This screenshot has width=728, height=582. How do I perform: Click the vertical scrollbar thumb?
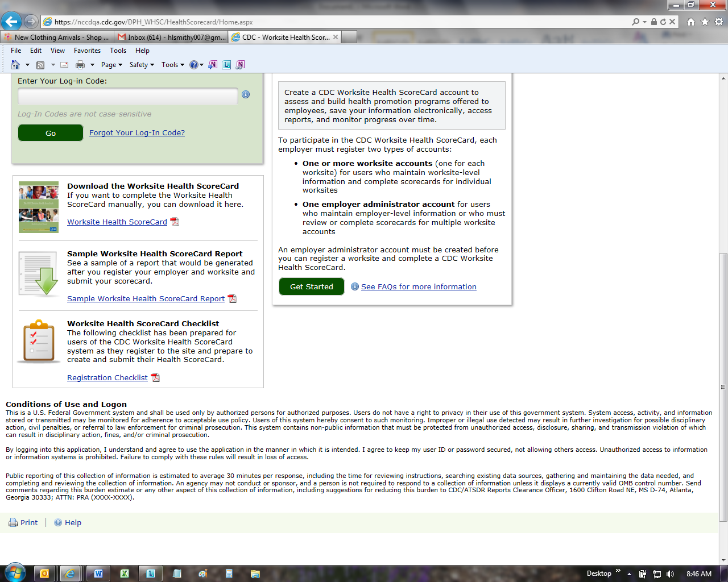coord(723,387)
